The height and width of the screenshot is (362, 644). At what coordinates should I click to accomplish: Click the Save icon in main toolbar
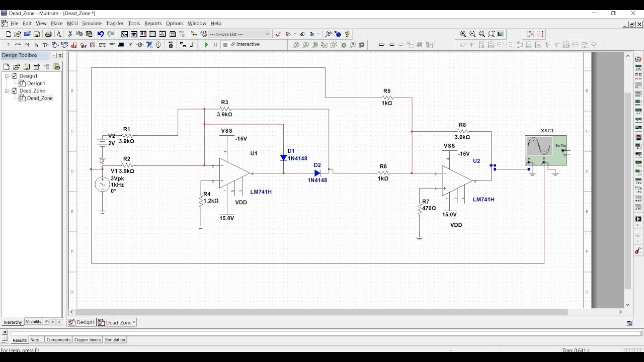pos(37,34)
